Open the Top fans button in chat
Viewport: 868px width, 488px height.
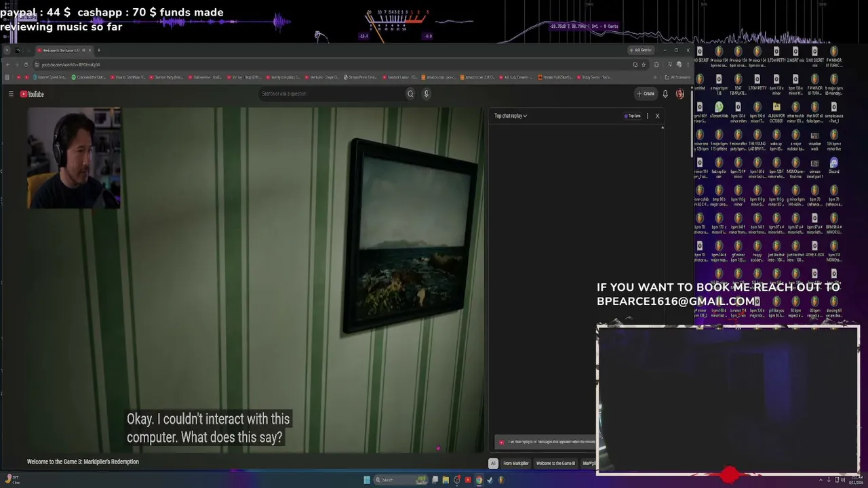click(633, 116)
